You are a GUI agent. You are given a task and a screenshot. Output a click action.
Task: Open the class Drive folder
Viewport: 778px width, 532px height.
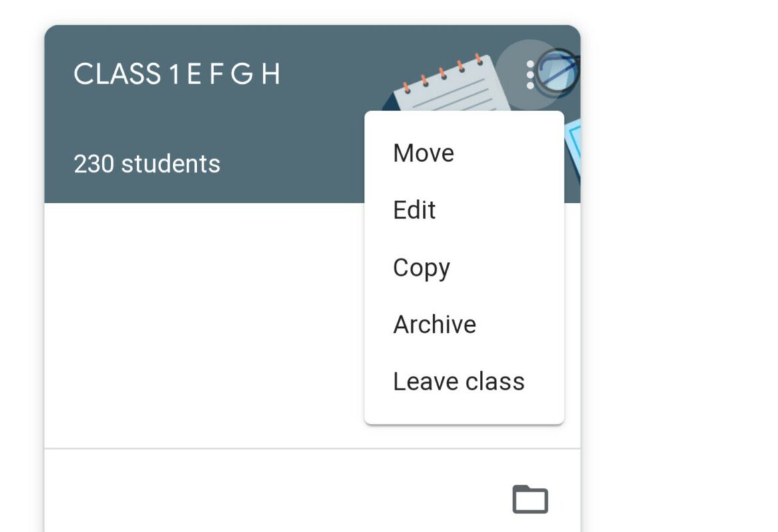[x=529, y=497]
